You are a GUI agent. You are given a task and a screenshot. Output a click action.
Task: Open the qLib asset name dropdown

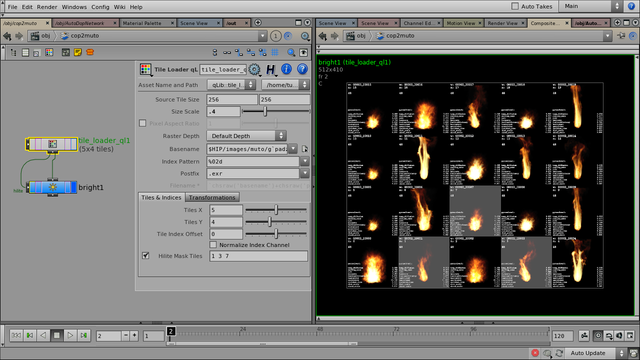[231, 85]
